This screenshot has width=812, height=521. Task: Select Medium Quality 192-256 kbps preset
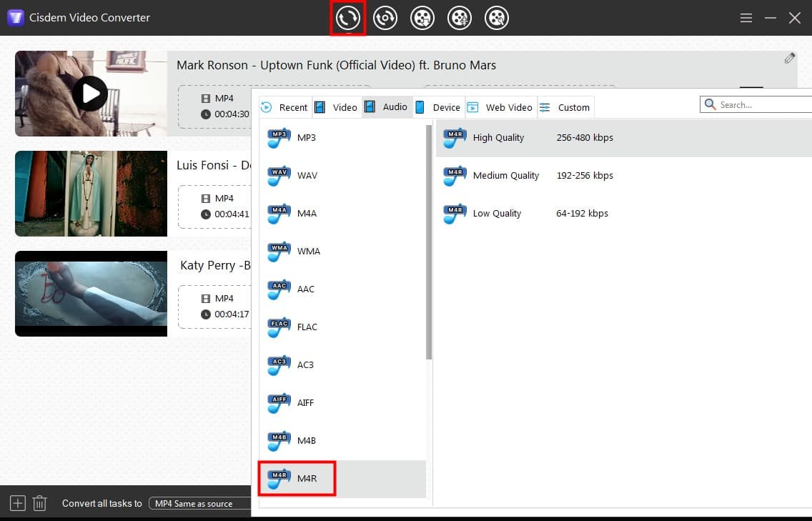[623, 176]
